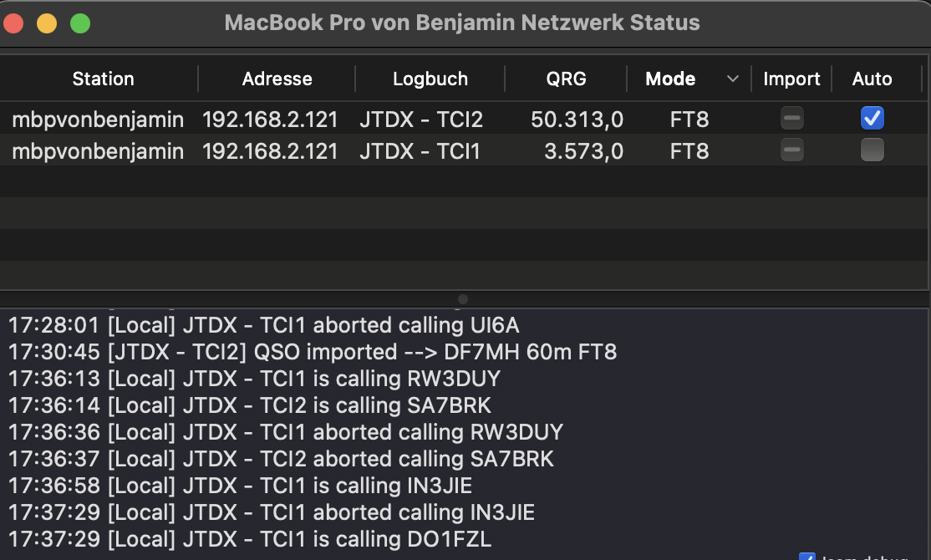931x560 pixels.
Task: Click the log line calling DO1FZL
Action: [250, 539]
